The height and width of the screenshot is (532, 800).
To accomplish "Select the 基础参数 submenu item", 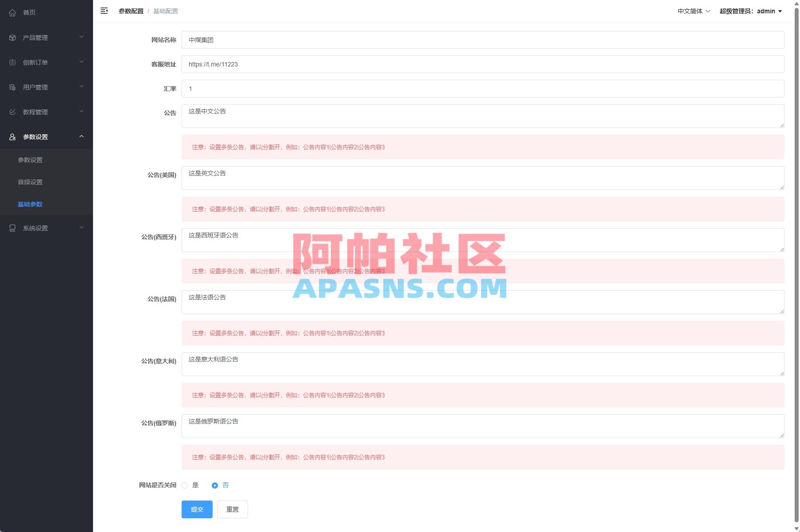I will pyautogui.click(x=30, y=204).
